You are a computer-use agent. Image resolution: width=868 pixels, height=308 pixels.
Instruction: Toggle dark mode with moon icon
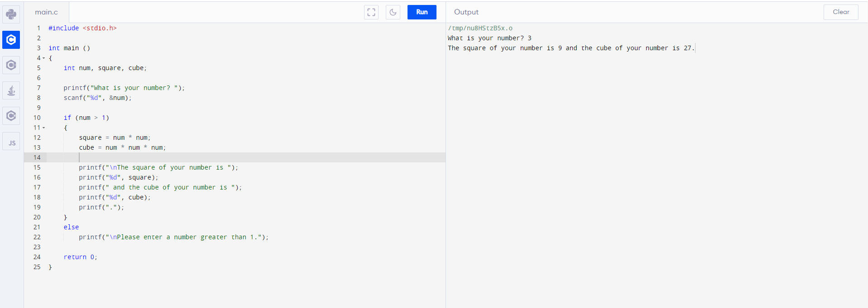393,12
